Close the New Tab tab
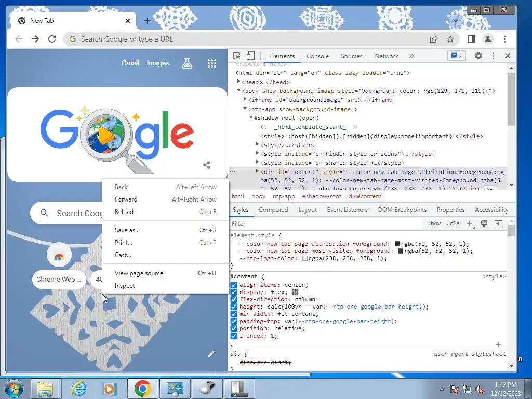 tap(128, 21)
